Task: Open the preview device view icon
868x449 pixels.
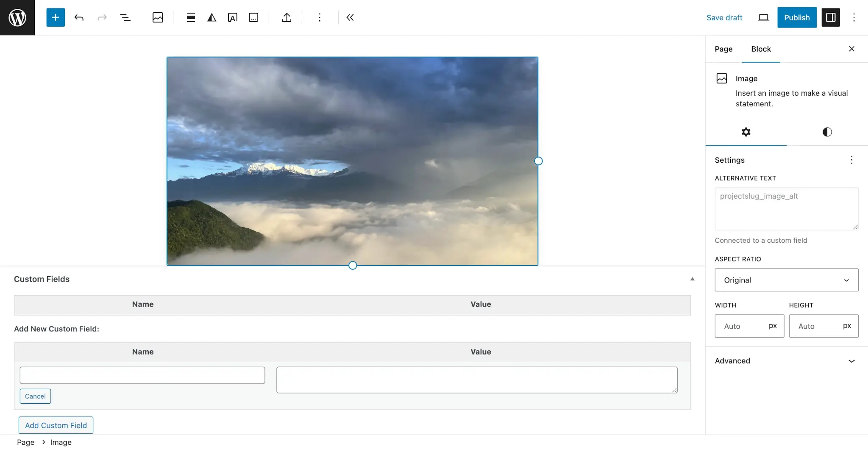Action: pyautogui.click(x=763, y=17)
